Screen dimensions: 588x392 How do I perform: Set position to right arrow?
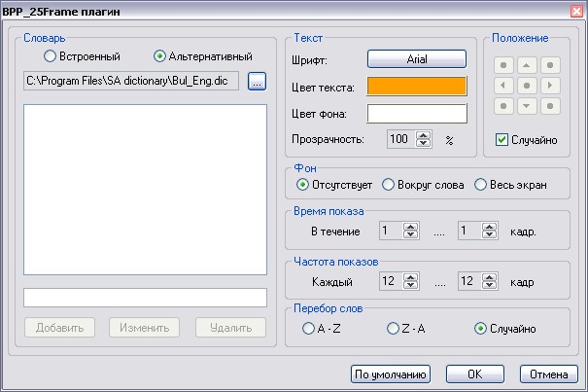pos(550,86)
